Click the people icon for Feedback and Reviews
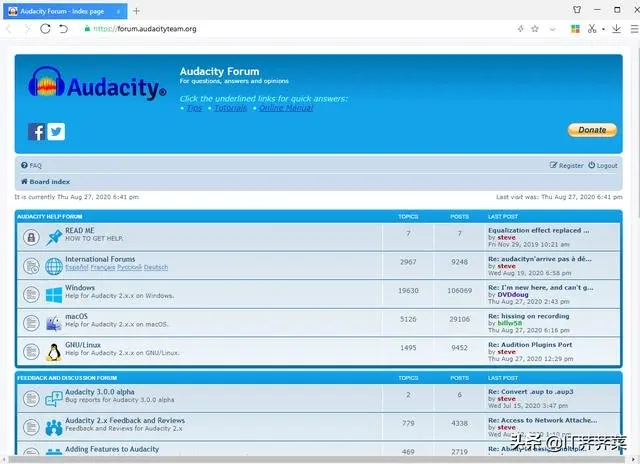Screen dimensions: 640x464 tap(54, 427)
